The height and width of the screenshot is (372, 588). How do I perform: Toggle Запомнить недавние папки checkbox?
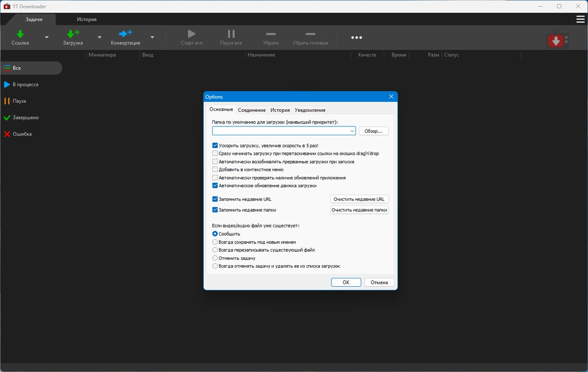pos(215,210)
